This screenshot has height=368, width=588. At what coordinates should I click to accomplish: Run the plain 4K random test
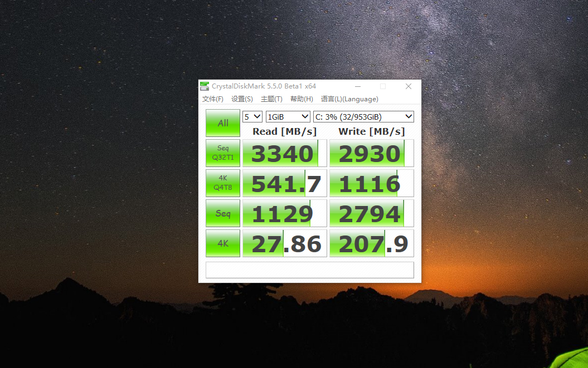(x=223, y=243)
